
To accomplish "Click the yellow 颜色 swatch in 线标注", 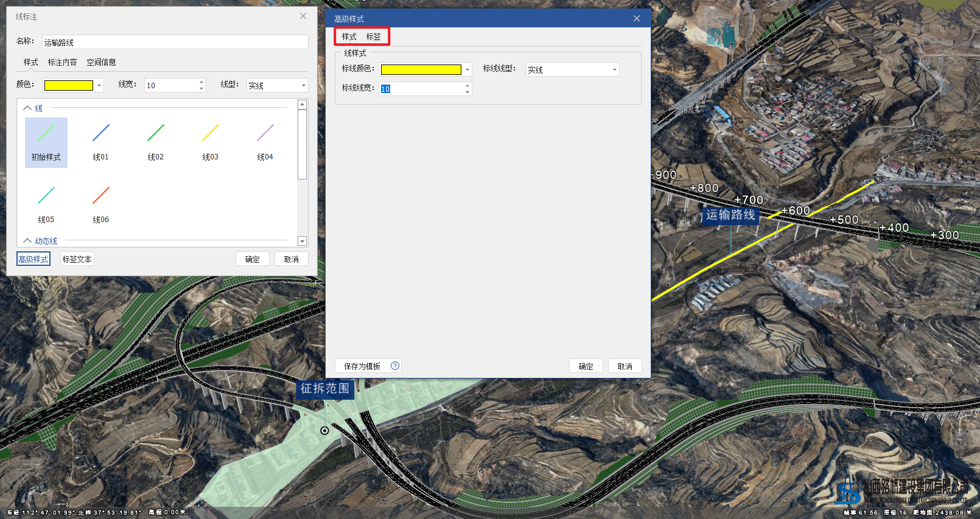I will tap(68, 86).
